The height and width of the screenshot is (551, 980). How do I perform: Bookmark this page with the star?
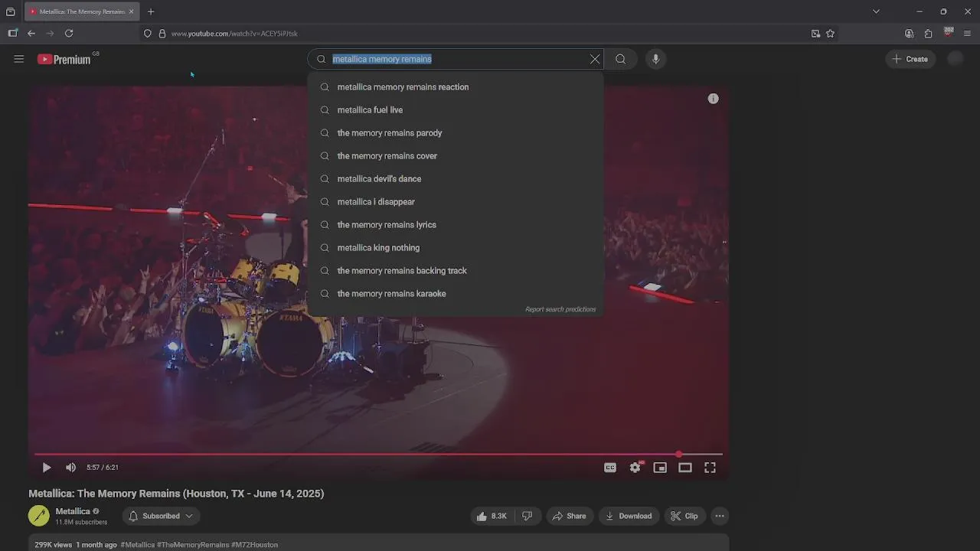[x=830, y=34]
